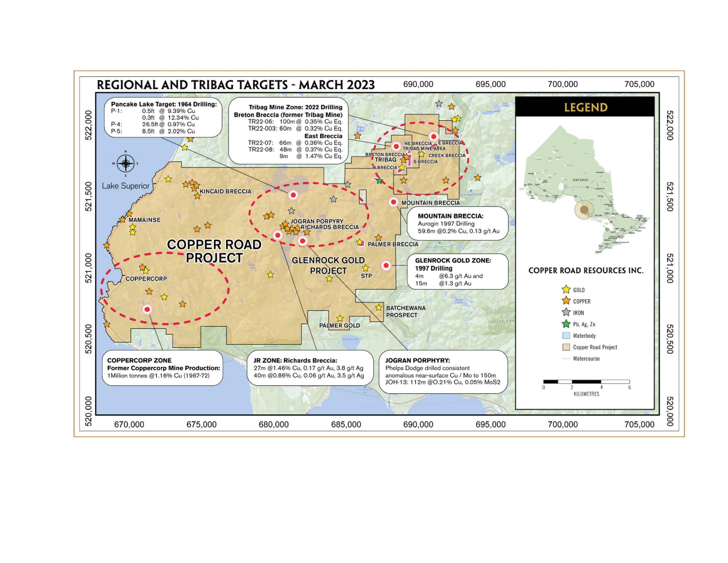
Task: Click the Lake Superior label
Action: click(126, 186)
